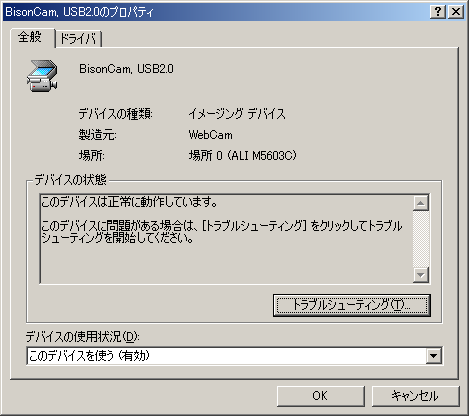Switch to the ドライバ tab
Image resolution: width=469 pixels, height=416 pixels.
[x=78, y=39]
